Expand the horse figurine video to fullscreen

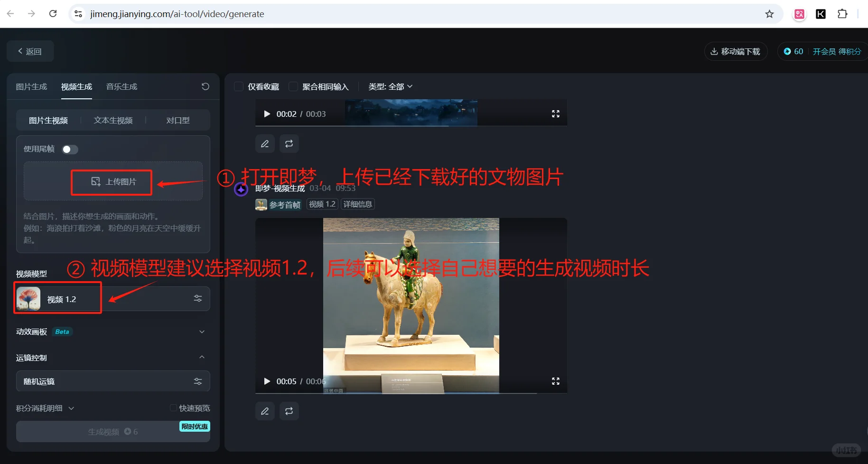(555, 381)
